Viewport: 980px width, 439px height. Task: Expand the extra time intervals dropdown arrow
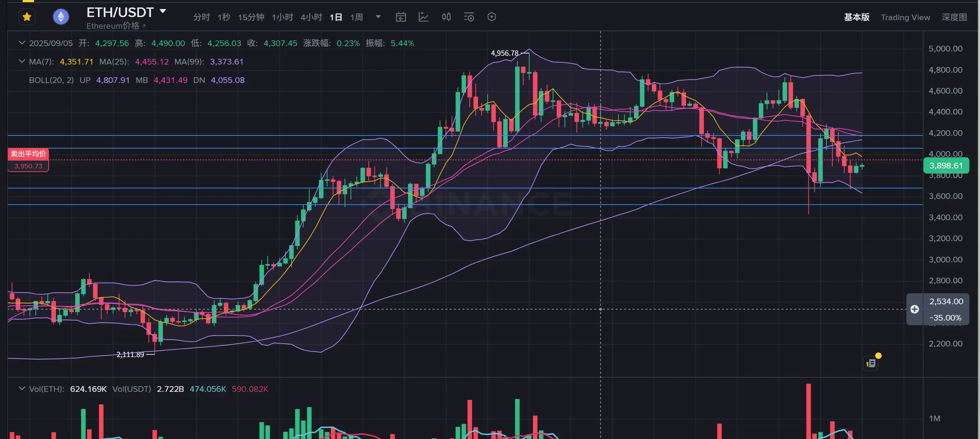(x=378, y=17)
